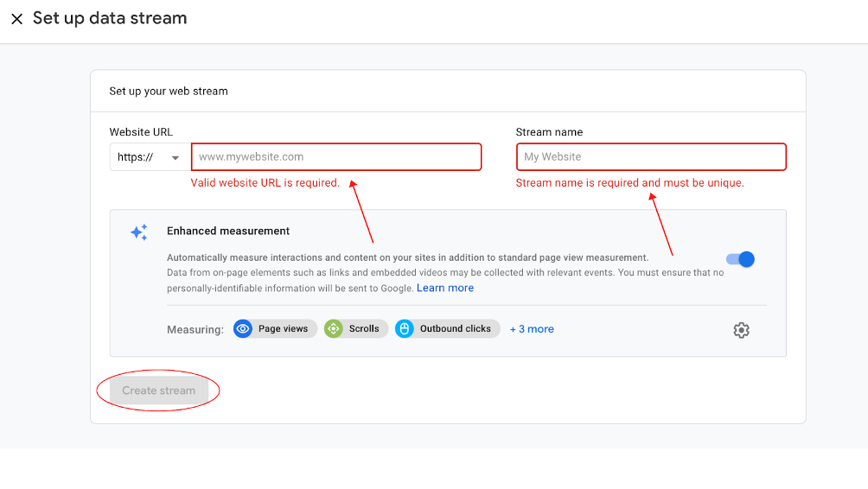The image size is (868, 489).
Task: Focus the Stream name input field
Action: pyautogui.click(x=651, y=157)
